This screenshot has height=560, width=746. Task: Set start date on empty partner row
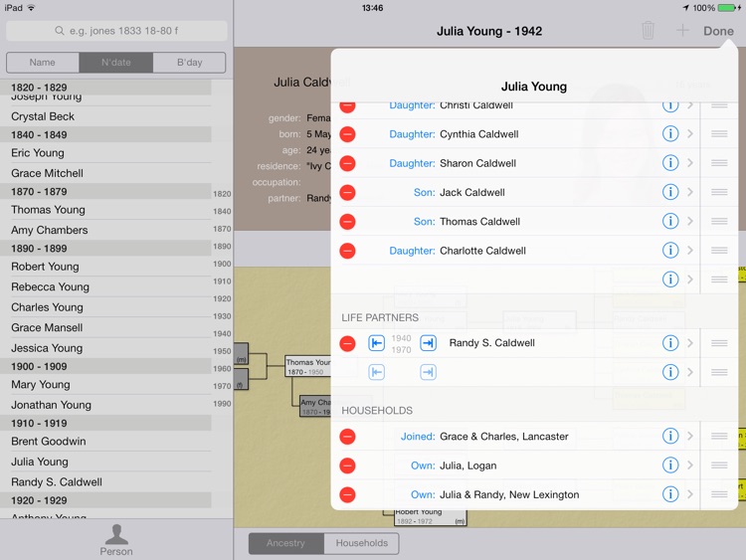pos(376,372)
